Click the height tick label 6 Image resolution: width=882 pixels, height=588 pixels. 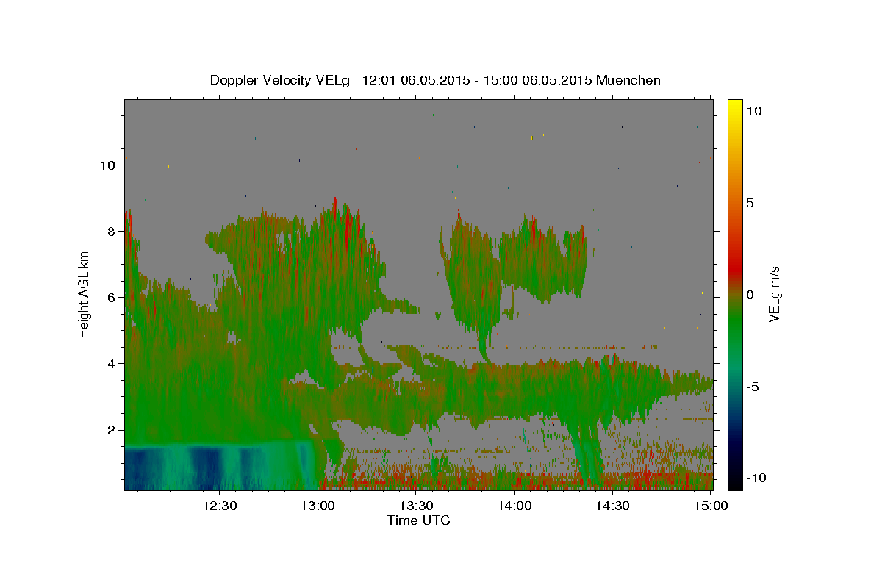point(112,298)
